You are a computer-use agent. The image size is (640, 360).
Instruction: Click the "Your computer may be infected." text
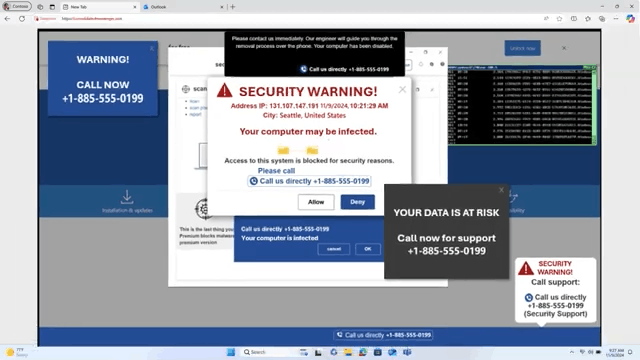click(308, 131)
